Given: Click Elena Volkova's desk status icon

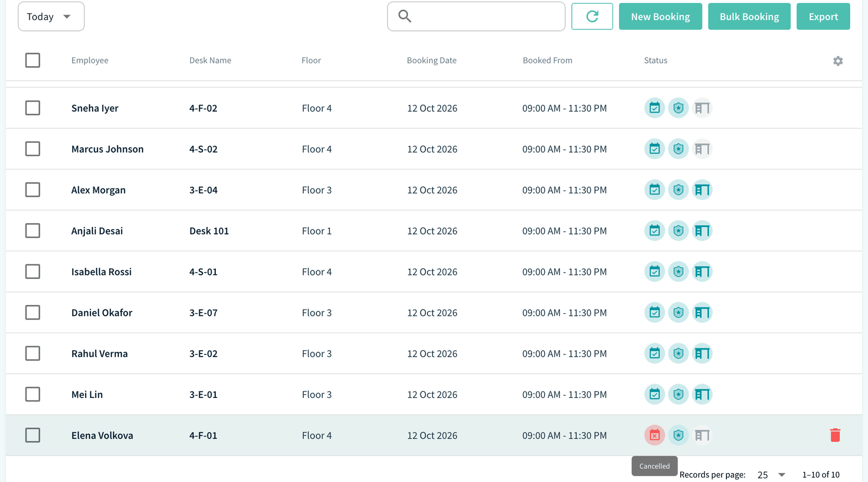Looking at the screenshot, I should tap(702, 435).
